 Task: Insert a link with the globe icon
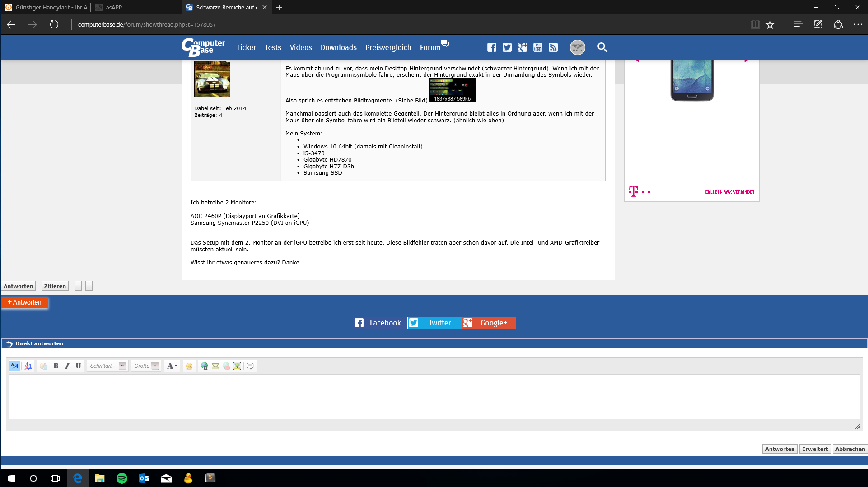click(x=205, y=366)
